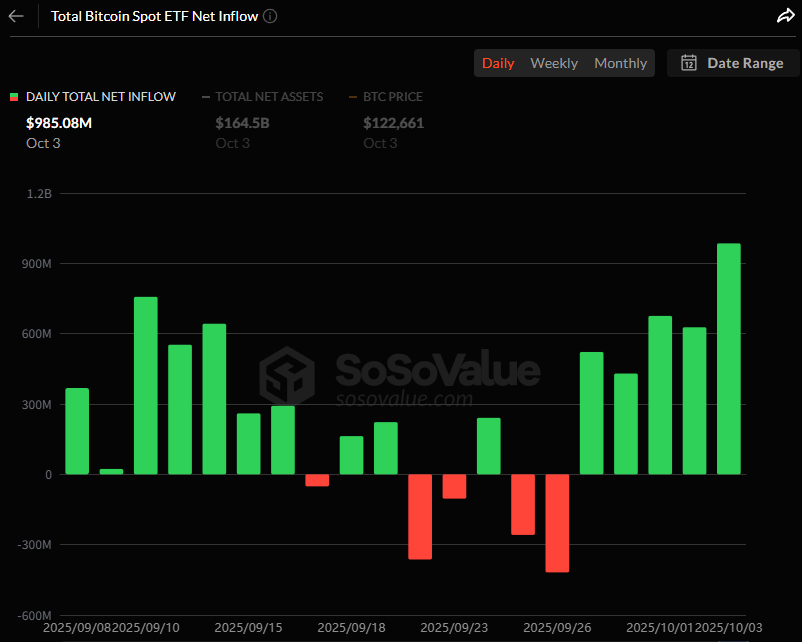Screen dimensions: 802x642
Task: Click the Total Bitcoin Spot ETF title
Action: coord(154,16)
